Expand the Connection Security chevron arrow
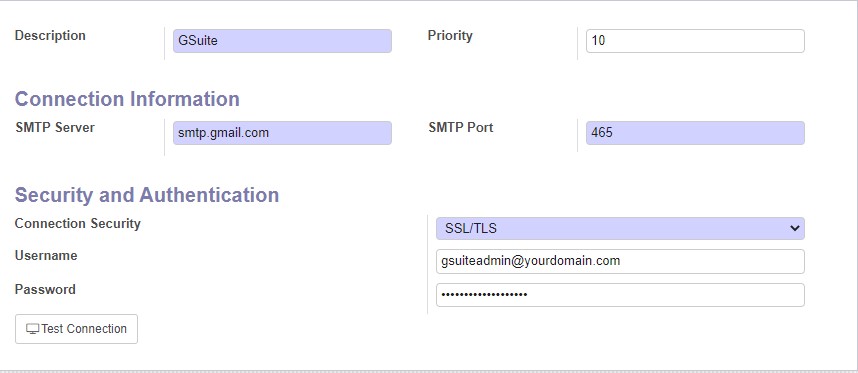Image resolution: width=858 pixels, height=373 pixels. pos(795,229)
